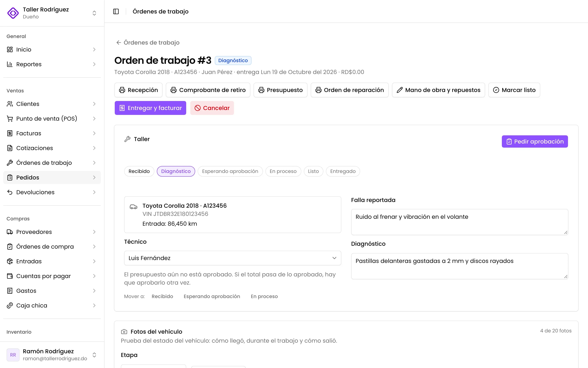Click the Cotizaciones document icon
The width and height of the screenshot is (588, 368).
pyautogui.click(x=10, y=148)
